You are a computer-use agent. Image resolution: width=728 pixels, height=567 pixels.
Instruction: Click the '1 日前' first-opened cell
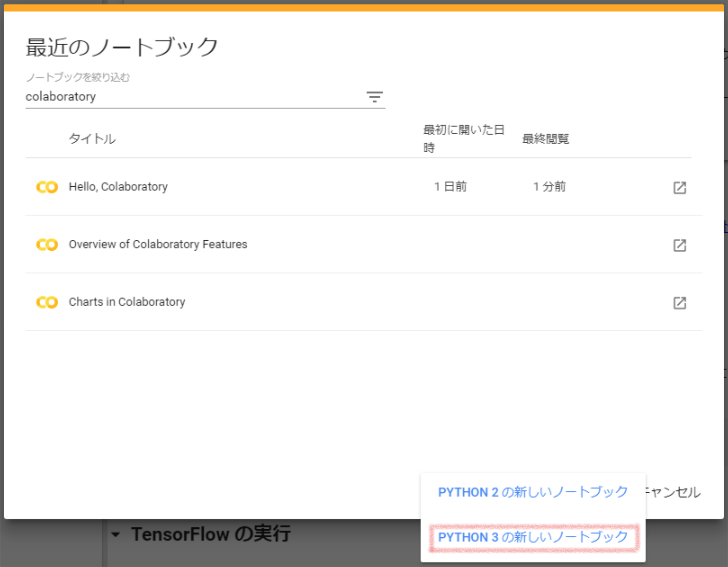click(450, 187)
